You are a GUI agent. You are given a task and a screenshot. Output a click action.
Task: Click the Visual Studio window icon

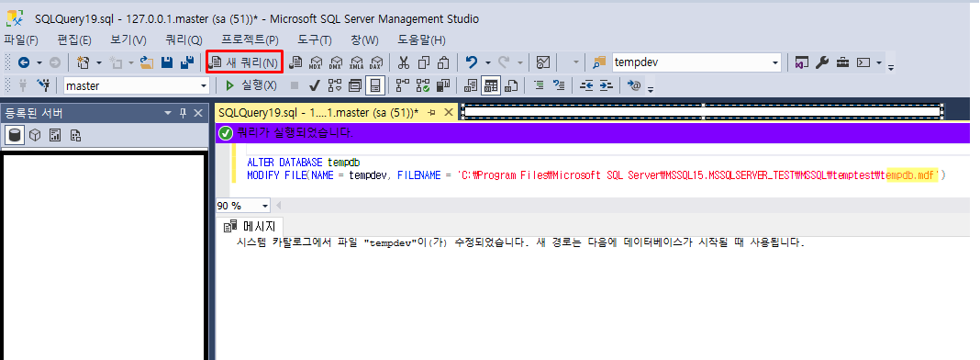coord(802,62)
